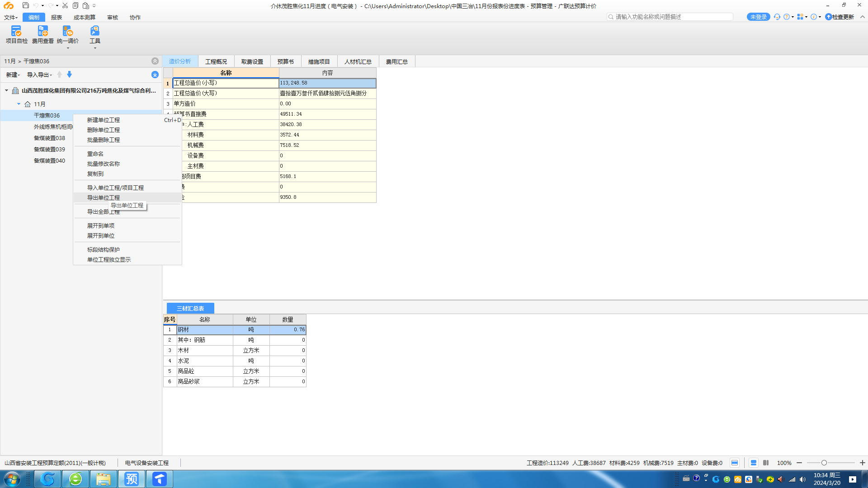Open the 预算书 tab
Image resolution: width=868 pixels, height=488 pixels.
click(286, 61)
